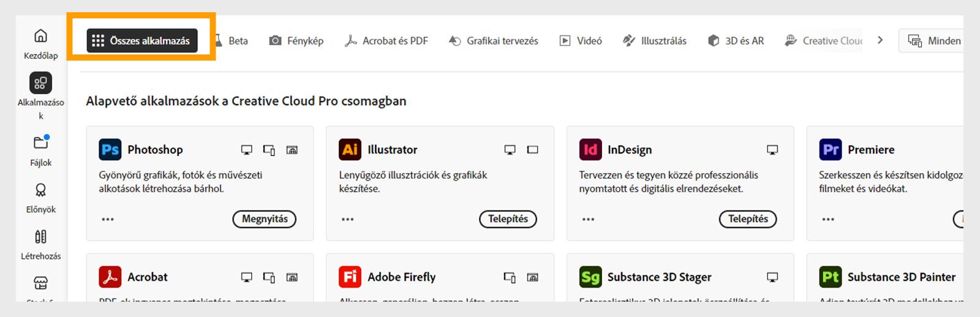Open the Létrehozás sidebar icon
Screen dimensions: 980x317
pyautogui.click(x=40, y=236)
